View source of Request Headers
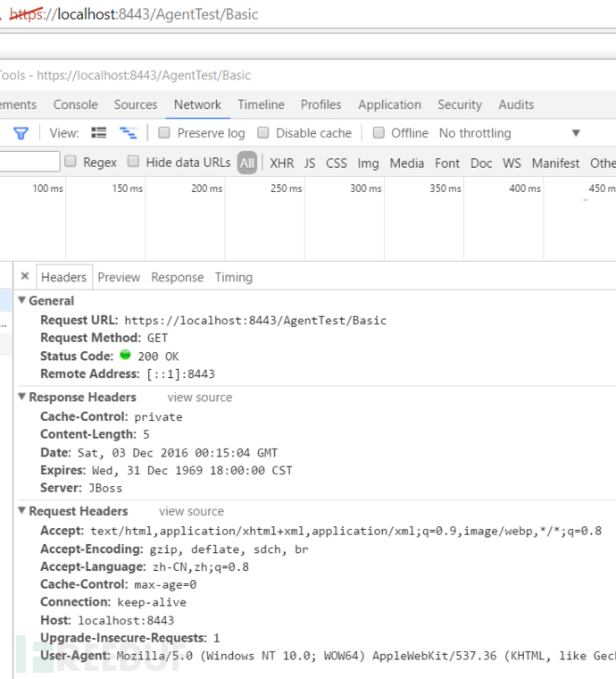The height and width of the screenshot is (679, 616). click(192, 511)
